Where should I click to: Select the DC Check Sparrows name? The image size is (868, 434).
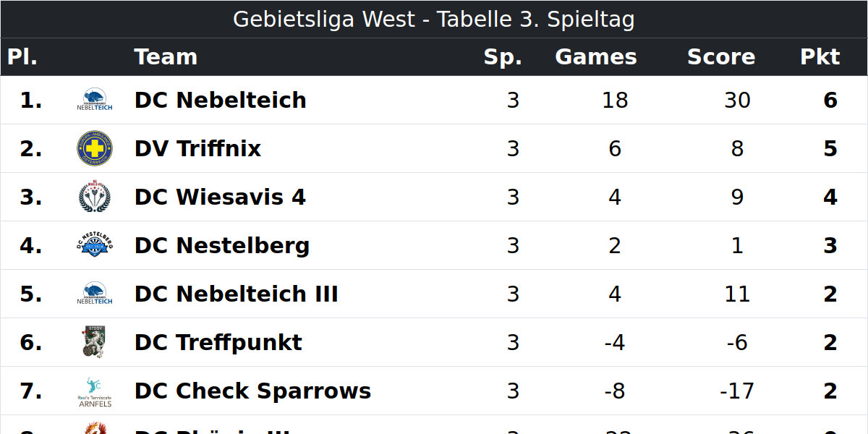point(252,391)
